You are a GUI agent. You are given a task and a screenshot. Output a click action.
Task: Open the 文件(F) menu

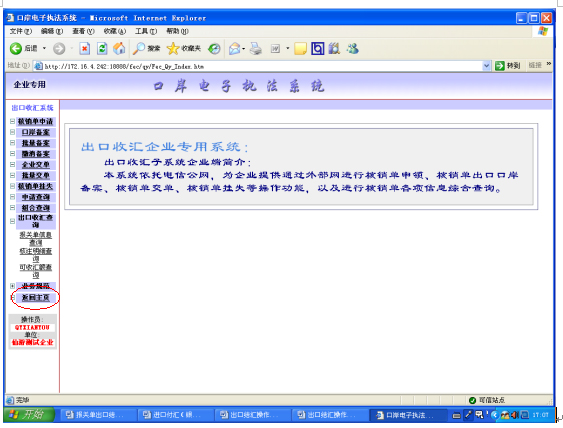click(x=20, y=31)
